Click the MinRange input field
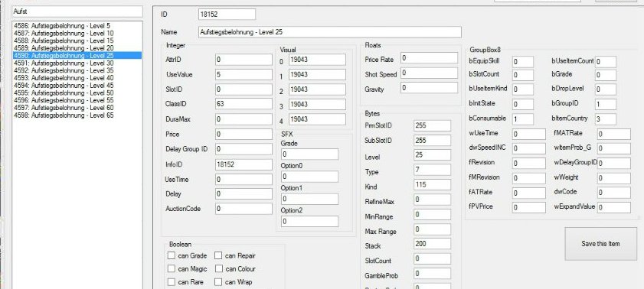This screenshot has height=289, width=644. [x=432, y=214]
